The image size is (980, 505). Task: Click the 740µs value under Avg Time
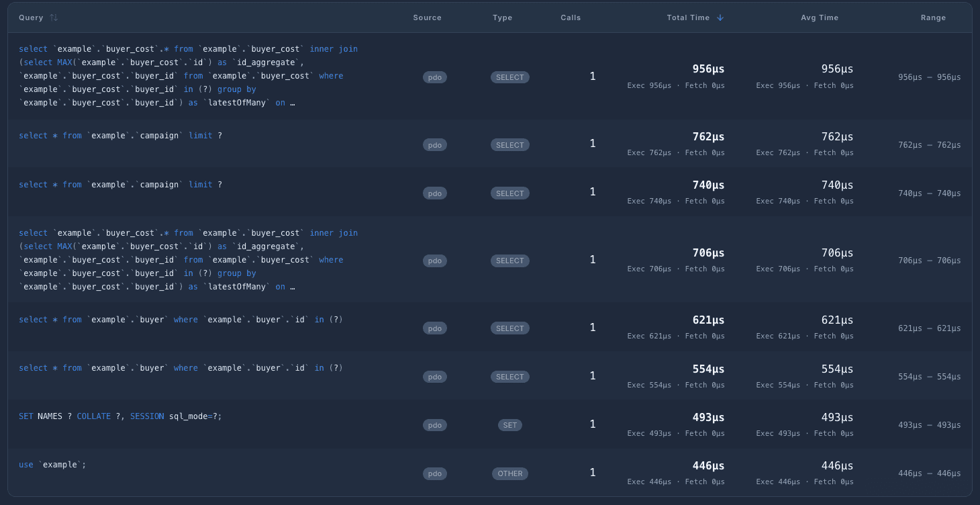pyautogui.click(x=838, y=185)
